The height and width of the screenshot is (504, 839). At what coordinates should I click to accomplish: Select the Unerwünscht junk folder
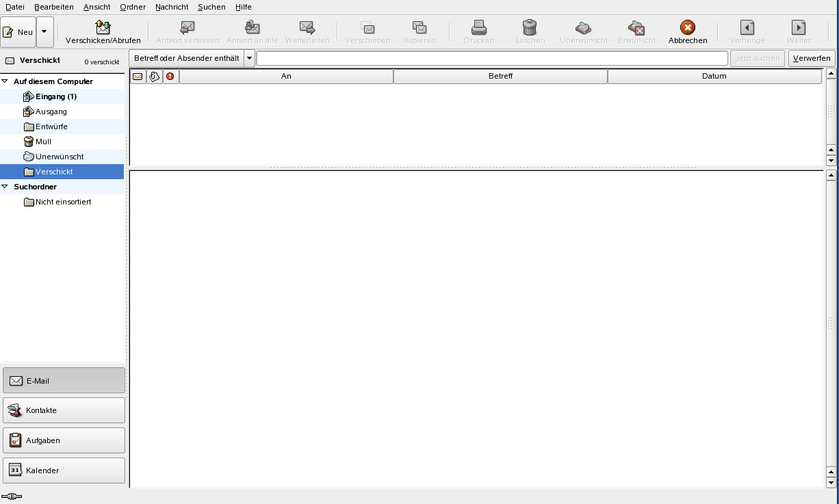[x=59, y=157]
